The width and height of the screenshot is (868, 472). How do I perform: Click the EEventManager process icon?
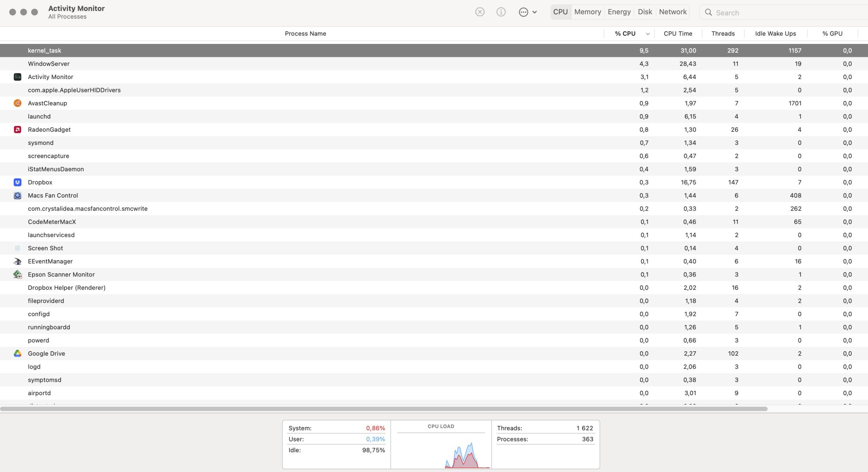(x=17, y=261)
